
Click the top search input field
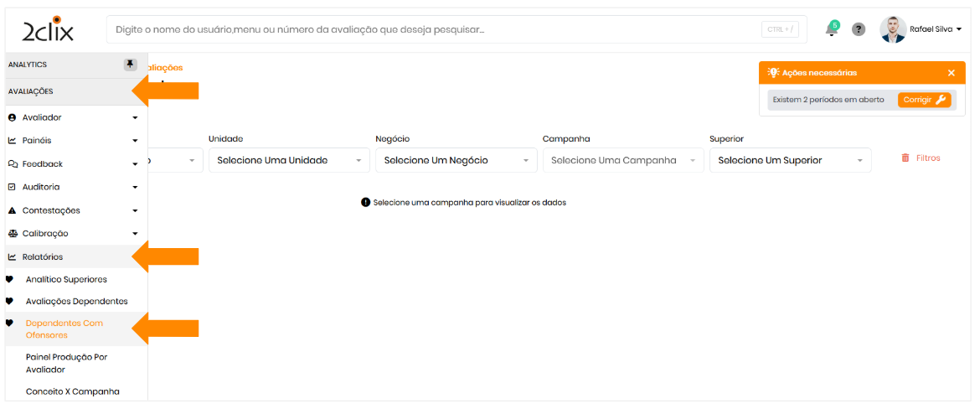436,29
